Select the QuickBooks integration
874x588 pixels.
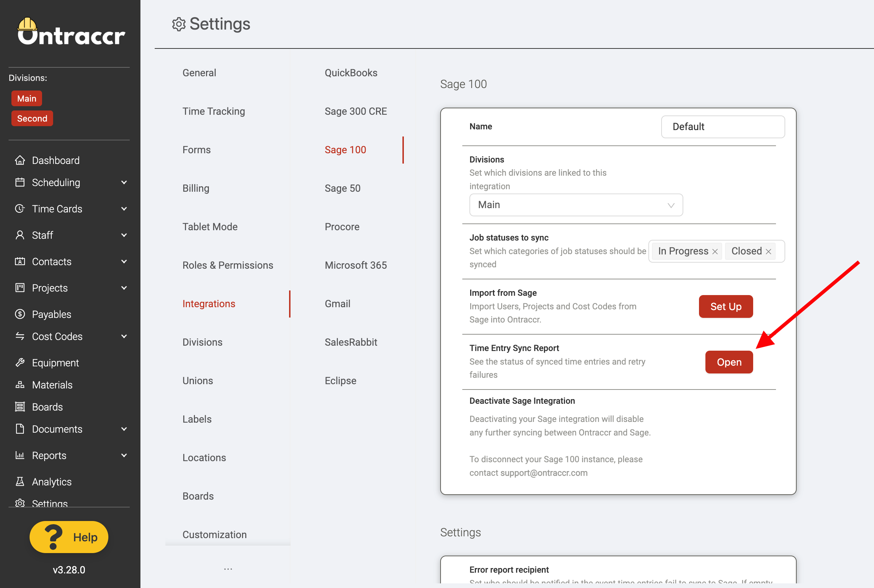351,73
